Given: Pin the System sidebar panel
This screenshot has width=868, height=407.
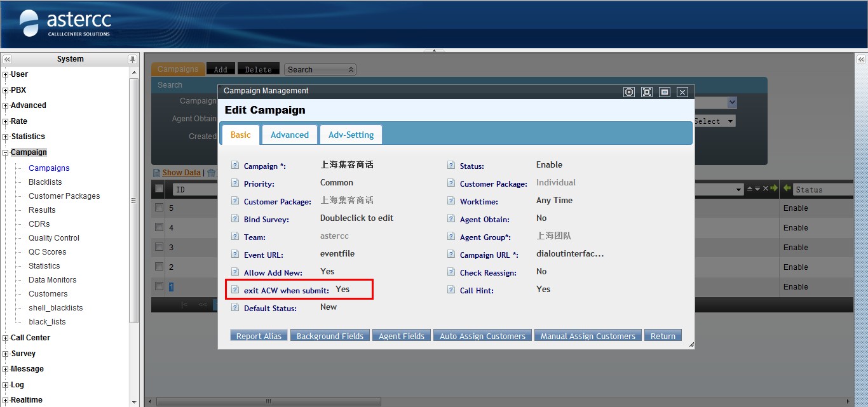Looking at the screenshot, I should (x=132, y=59).
